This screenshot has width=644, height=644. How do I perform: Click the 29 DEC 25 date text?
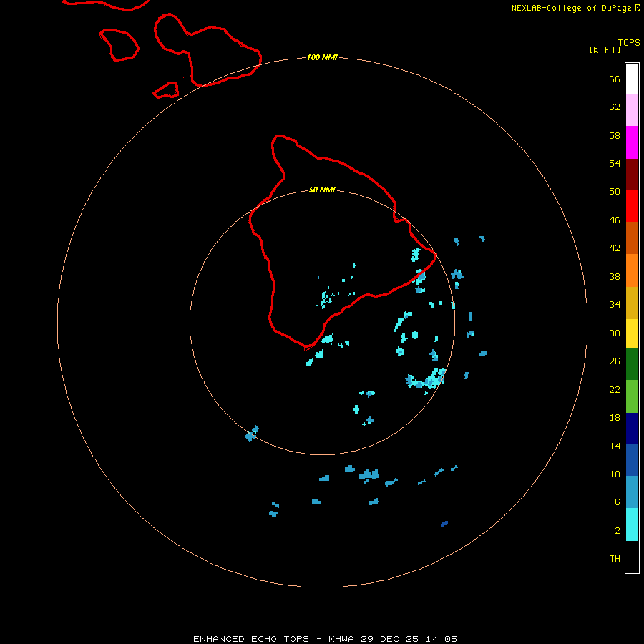click(x=390, y=639)
